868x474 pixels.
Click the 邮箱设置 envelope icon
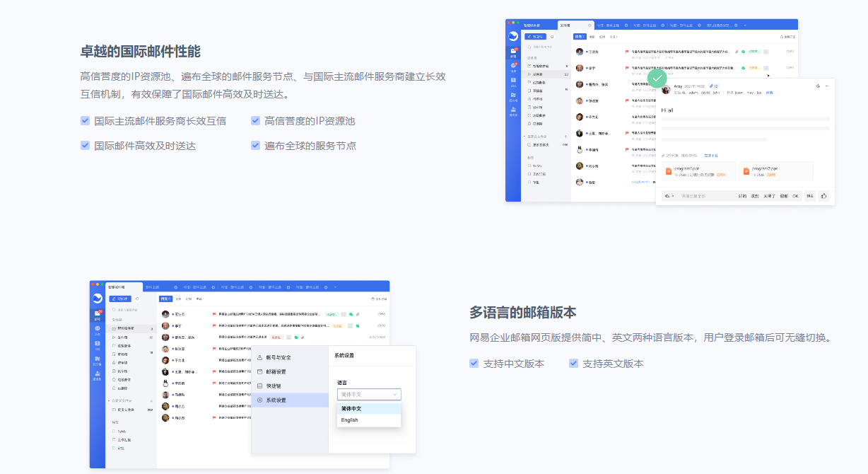tap(259, 371)
